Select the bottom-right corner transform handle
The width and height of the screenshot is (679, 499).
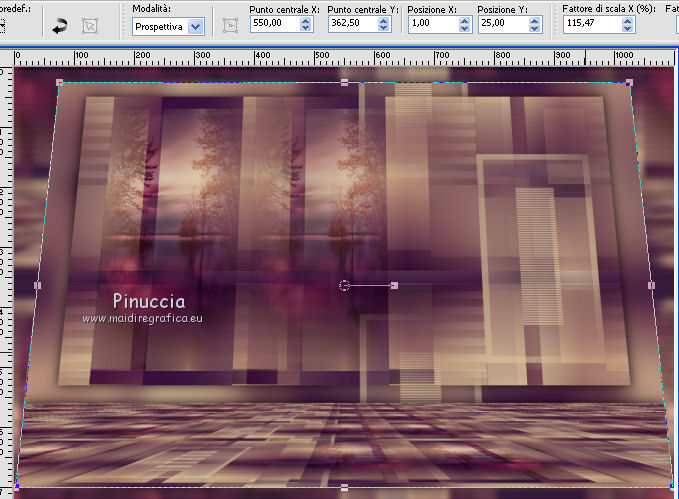pos(672,487)
